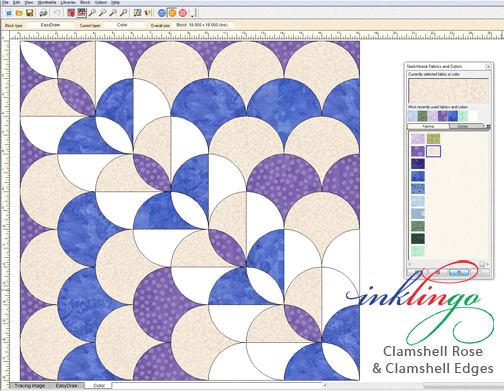Close the Sketchbook Fabrics and Colors palette

(488, 66)
